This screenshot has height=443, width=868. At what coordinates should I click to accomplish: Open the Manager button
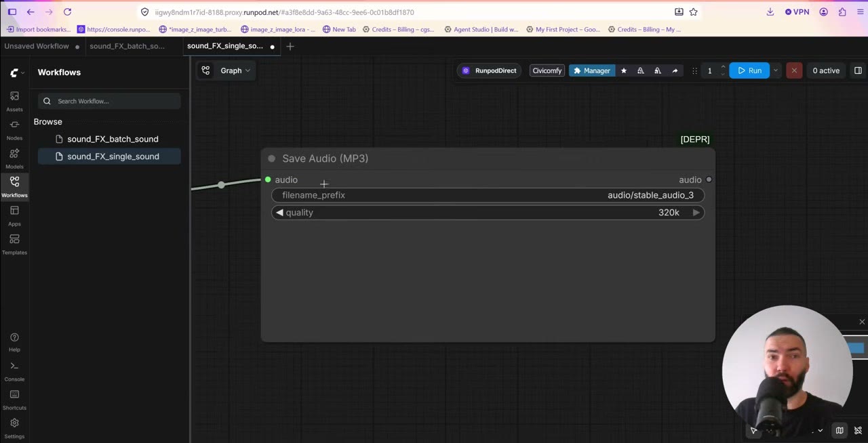[x=592, y=70]
